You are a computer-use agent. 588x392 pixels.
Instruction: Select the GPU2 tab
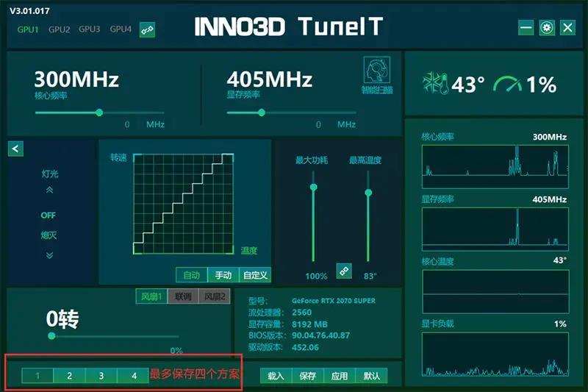[x=60, y=29]
